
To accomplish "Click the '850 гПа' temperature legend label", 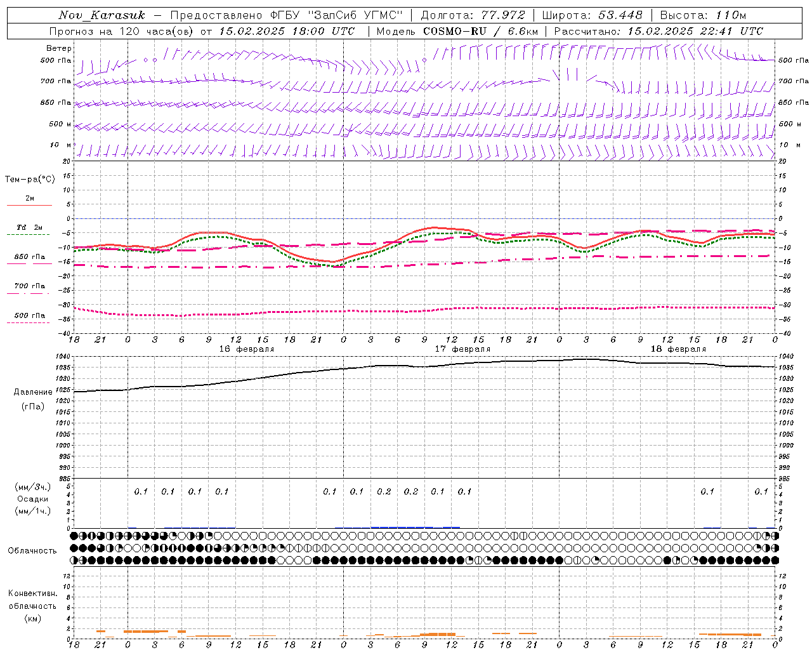I will pos(30,257).
